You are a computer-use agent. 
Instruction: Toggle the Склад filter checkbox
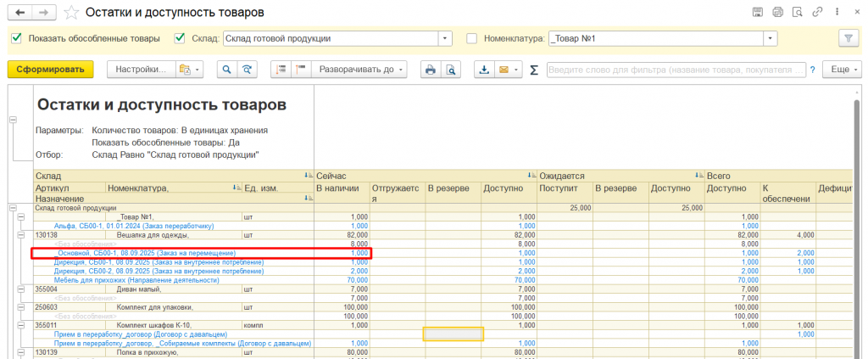point(180,38)
